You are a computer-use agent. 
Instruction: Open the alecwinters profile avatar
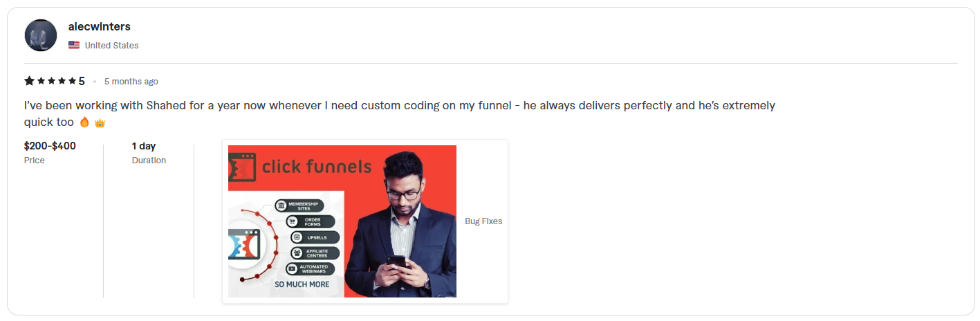coord(41,35)
